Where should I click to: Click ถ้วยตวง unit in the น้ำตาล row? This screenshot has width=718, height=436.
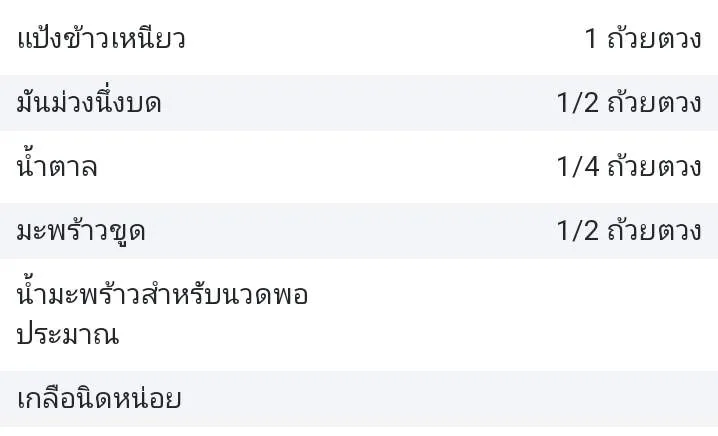[x=655, y=167]
